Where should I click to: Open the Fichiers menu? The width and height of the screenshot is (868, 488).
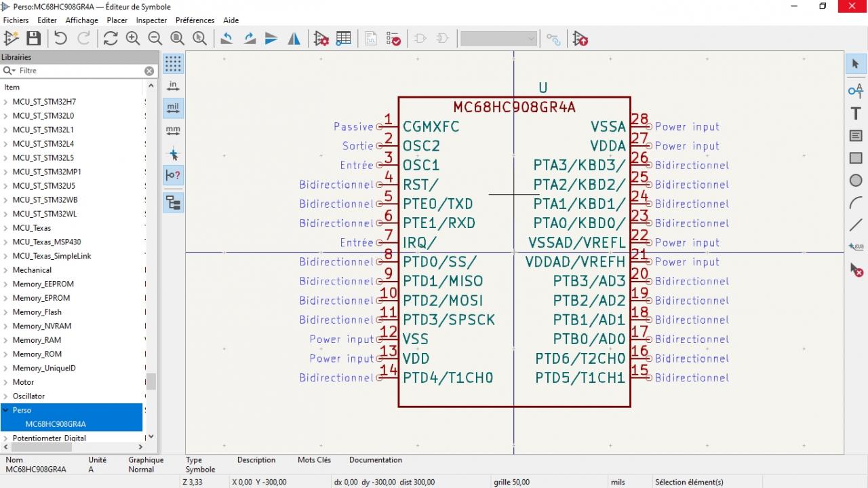16,20
